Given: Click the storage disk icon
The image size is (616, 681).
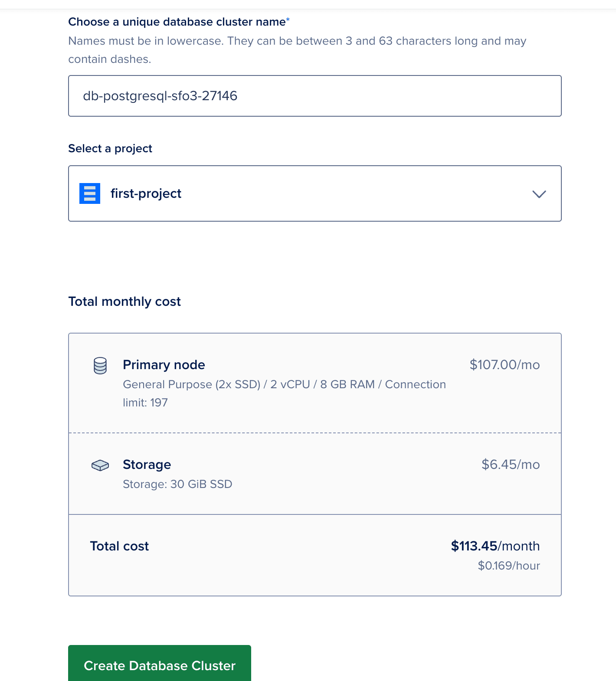Looking at the screenshot, I should click(x=100, y=465).
